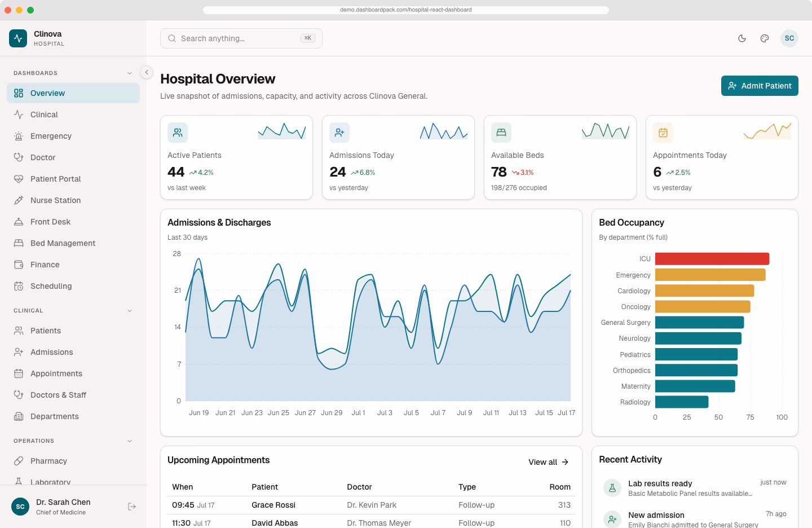Click the Patient Portal heart icon

[19, 179]
